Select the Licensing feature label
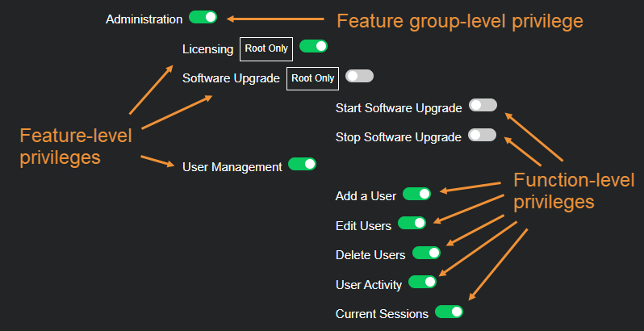Screen dimensions: 644x331 point(208,49)
